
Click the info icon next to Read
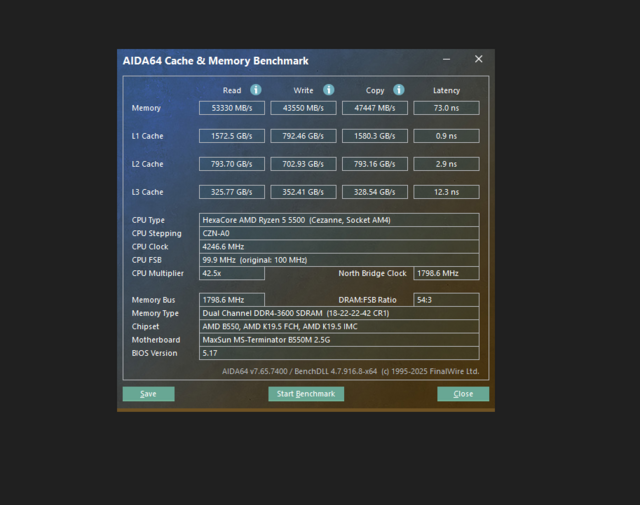[x=256, y=90]
